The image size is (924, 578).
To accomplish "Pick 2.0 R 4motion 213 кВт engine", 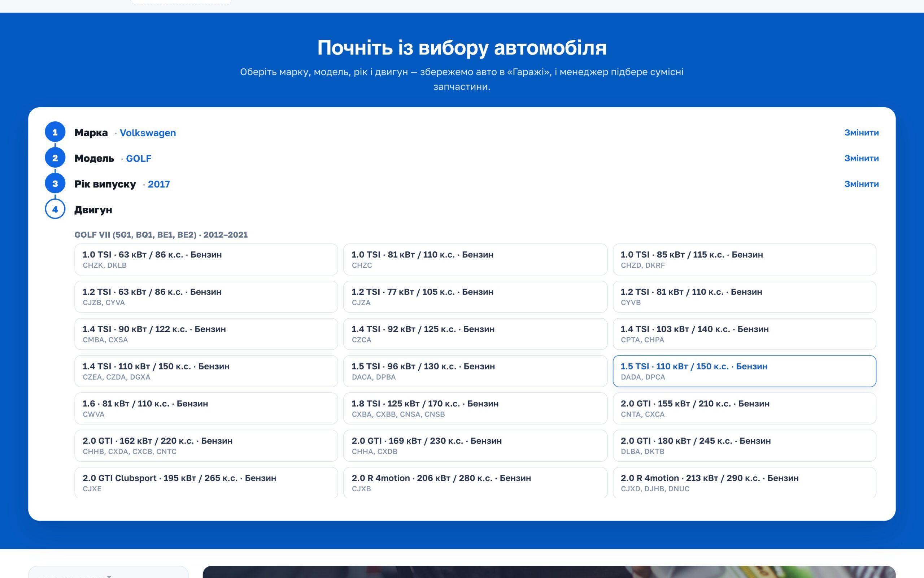I will click(x=744, y=482).
